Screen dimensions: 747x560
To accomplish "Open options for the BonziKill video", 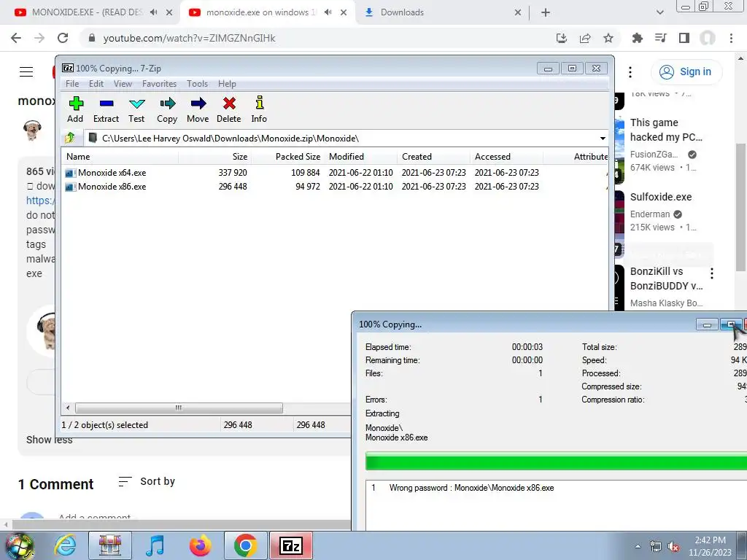I will click(x=712, y=273).
